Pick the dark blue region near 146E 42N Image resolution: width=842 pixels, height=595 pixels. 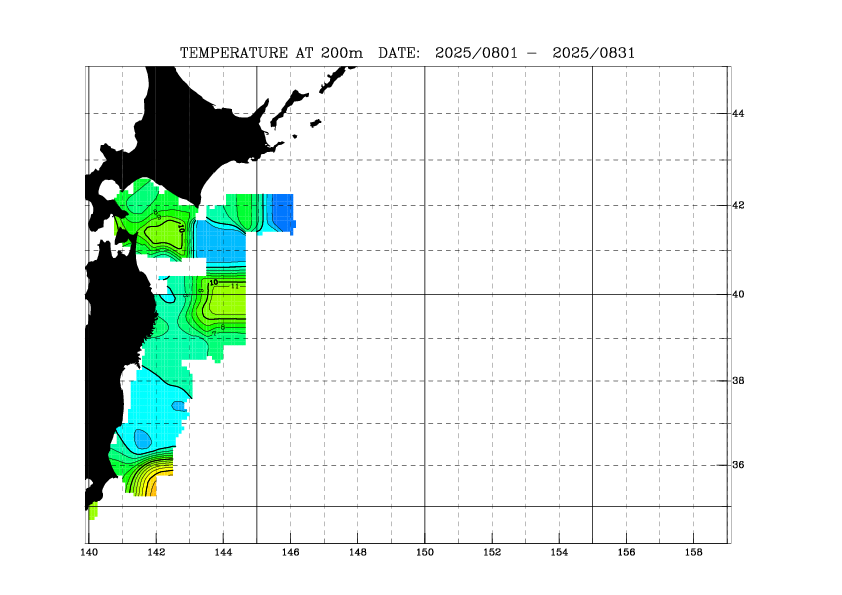click(x=283, y=210)
